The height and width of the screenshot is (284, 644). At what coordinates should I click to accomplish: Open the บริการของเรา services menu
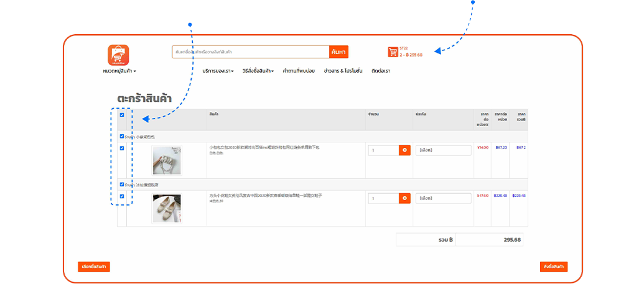click(x=218, y=71)
